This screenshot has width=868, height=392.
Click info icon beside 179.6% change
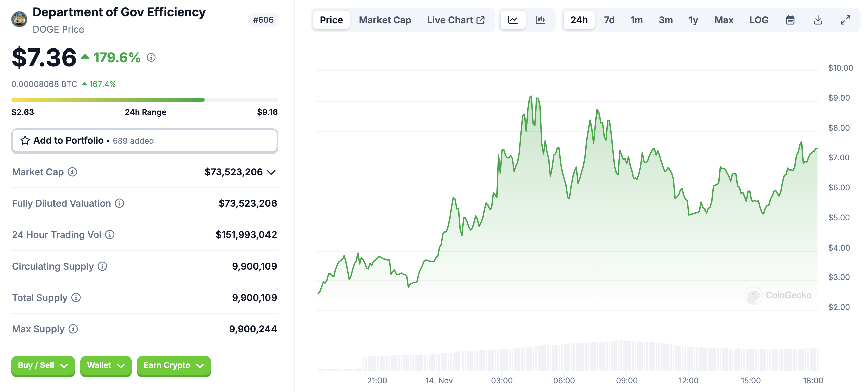coord(151,58)
